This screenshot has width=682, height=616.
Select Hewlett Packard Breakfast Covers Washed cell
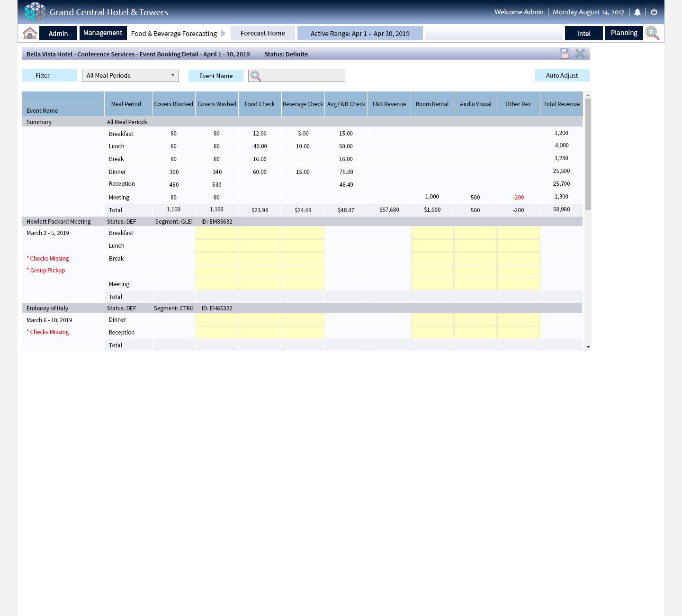tap(217, 233)
